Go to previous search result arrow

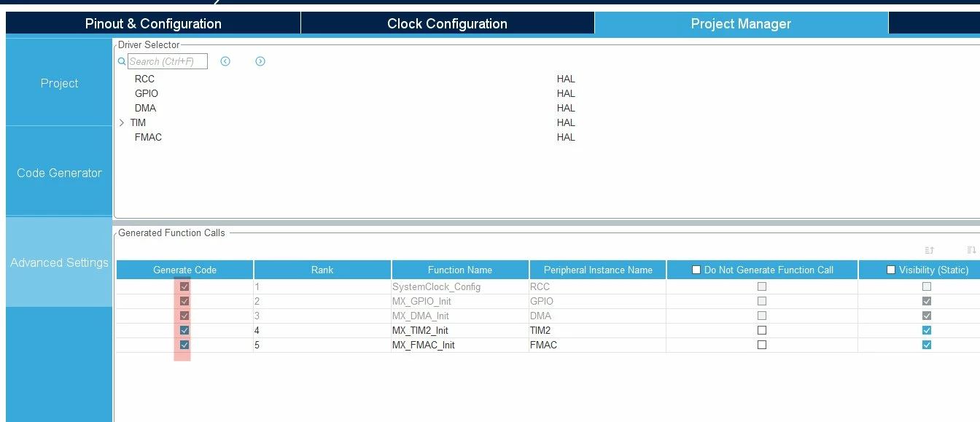pos(225,61)
